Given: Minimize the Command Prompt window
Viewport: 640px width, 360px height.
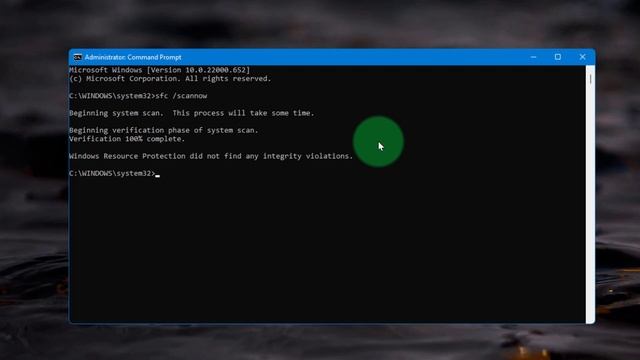Looking at the screenshot, I should click(533, 57).
